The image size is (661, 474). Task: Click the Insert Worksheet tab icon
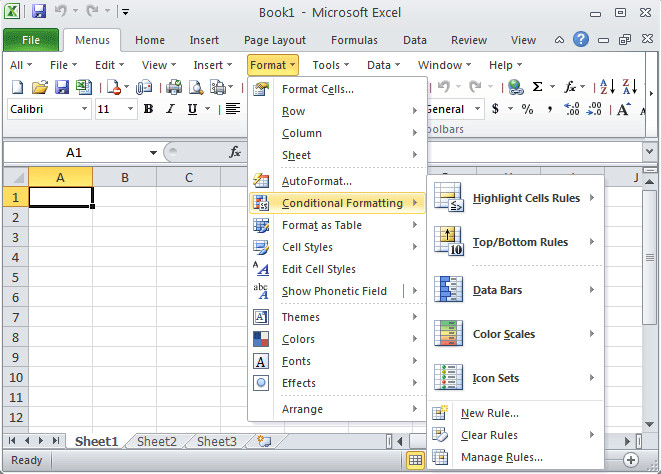[x=264, y=441]
